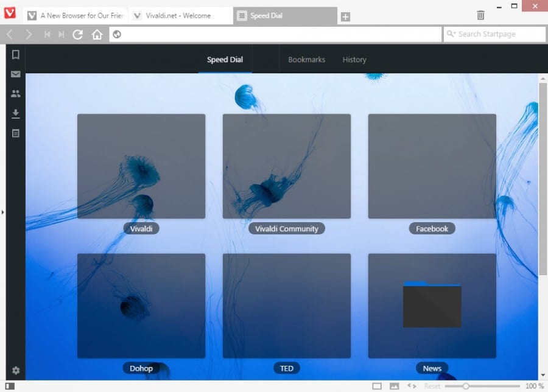Viewport: 548px width, 392px height.
Task: Open the Bookmarks panel from the sidebar
Action: click(x=15, y=54)
